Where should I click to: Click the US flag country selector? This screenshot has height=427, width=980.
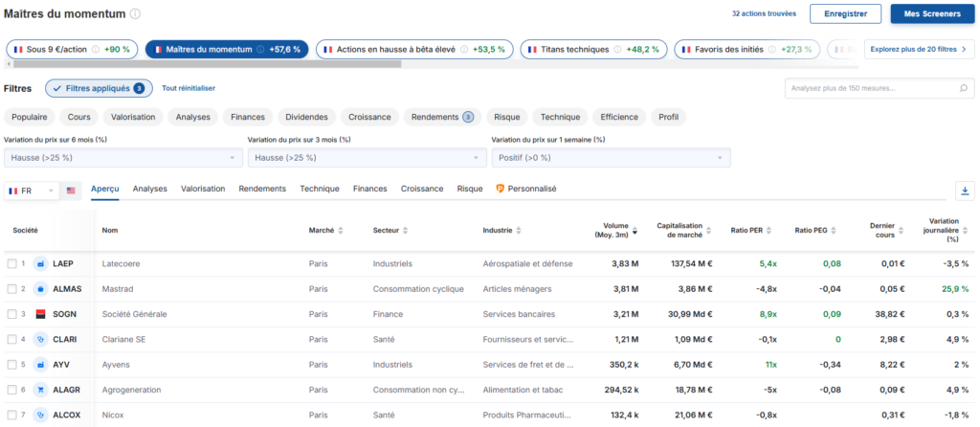coord(72,191)
